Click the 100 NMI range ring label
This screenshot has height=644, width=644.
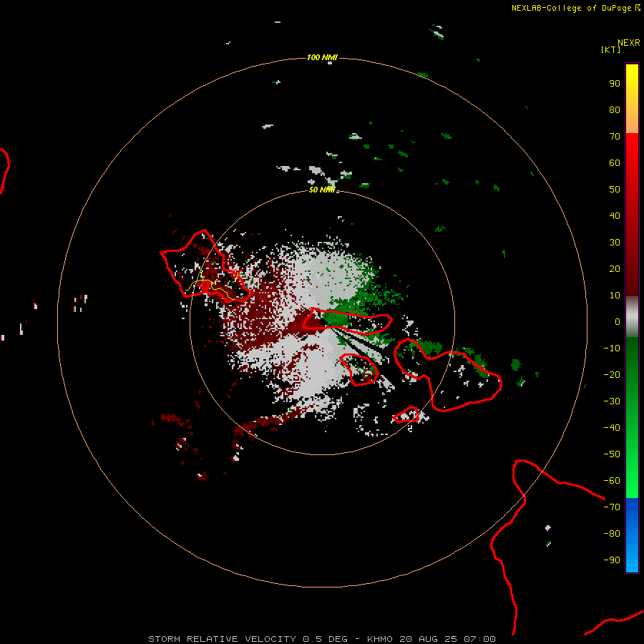click(x=321, y=57)
